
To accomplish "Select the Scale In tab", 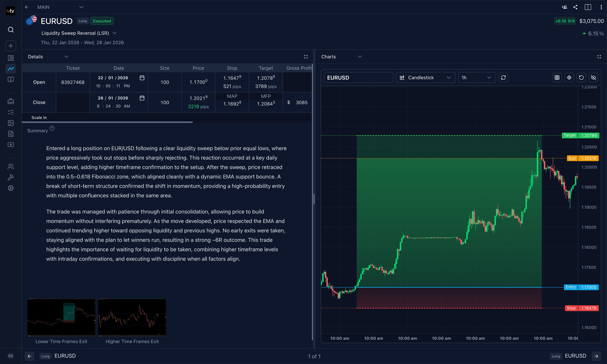I will point(39,117).
